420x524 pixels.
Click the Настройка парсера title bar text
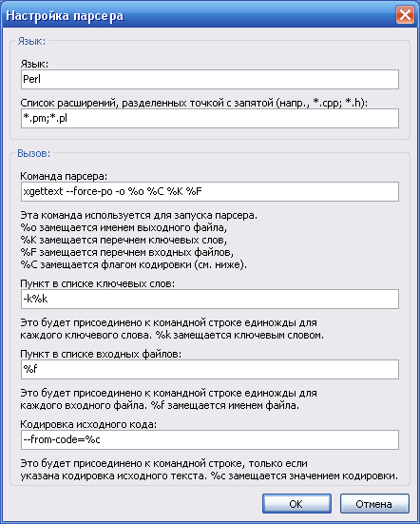tap(65, 16)
